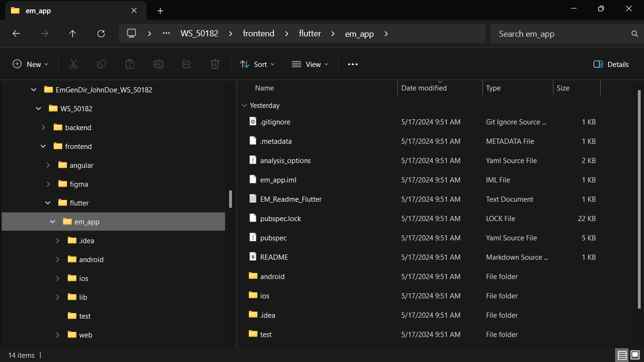Click the Copy icon in toolbar

(102, 64)
